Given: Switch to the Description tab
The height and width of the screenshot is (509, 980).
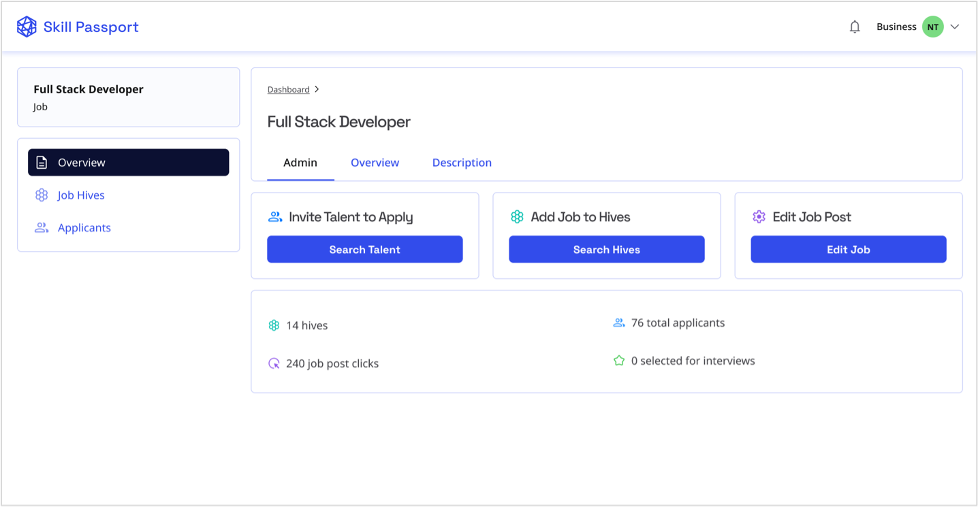Looking at the screenshot, I should [x=462, y=163].
